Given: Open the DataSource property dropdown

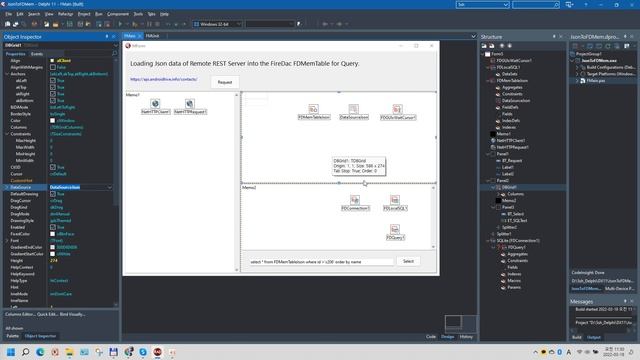Looking at the screenshot, I should tap(109, 187).
